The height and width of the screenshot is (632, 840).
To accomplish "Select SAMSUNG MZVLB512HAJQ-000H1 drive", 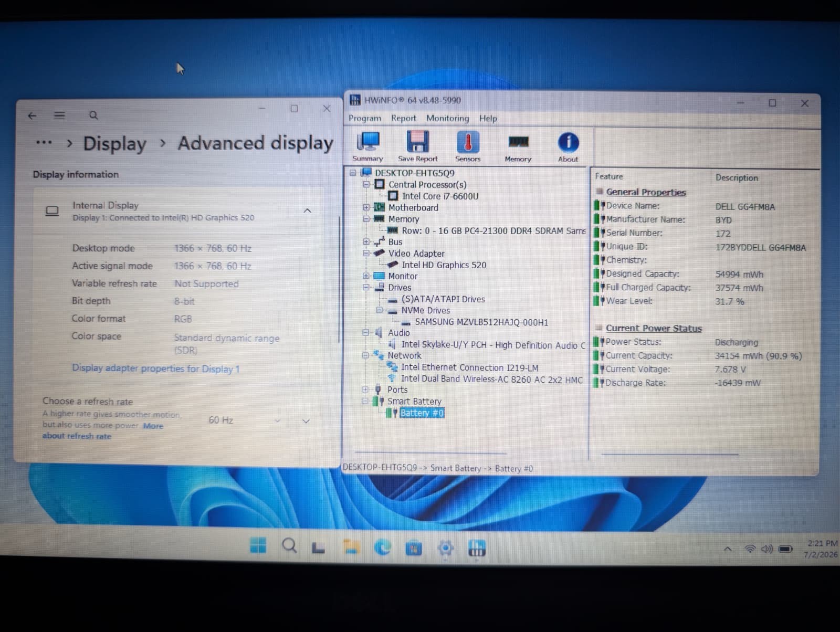I will [x=481, y=322].
